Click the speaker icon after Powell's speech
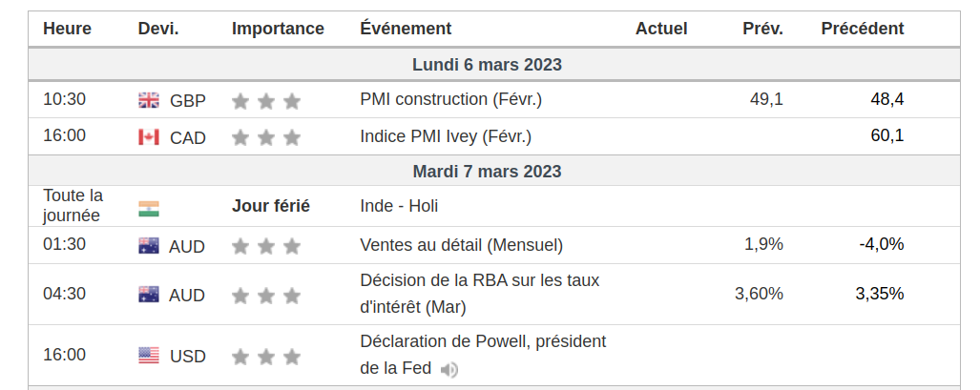Image resolution: width=980 pixels, height=390 pixels. click(448, 370)
